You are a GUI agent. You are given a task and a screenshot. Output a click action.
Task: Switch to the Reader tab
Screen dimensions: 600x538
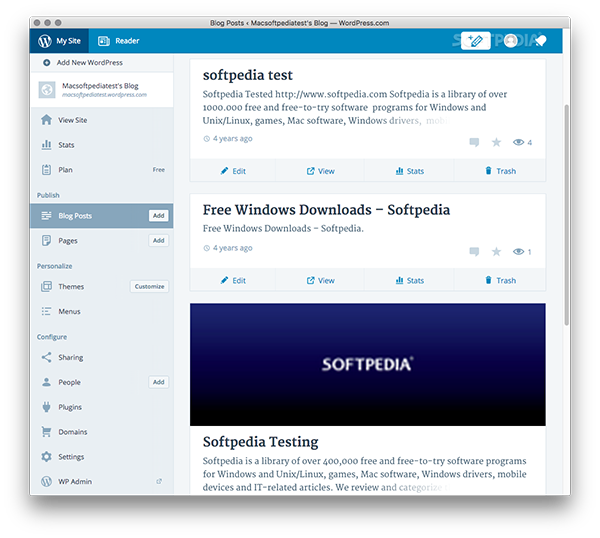tap(118, 41)
